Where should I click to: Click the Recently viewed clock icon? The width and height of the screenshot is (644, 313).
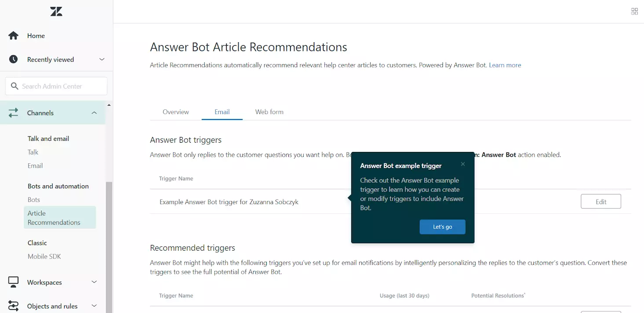(13, 59)
